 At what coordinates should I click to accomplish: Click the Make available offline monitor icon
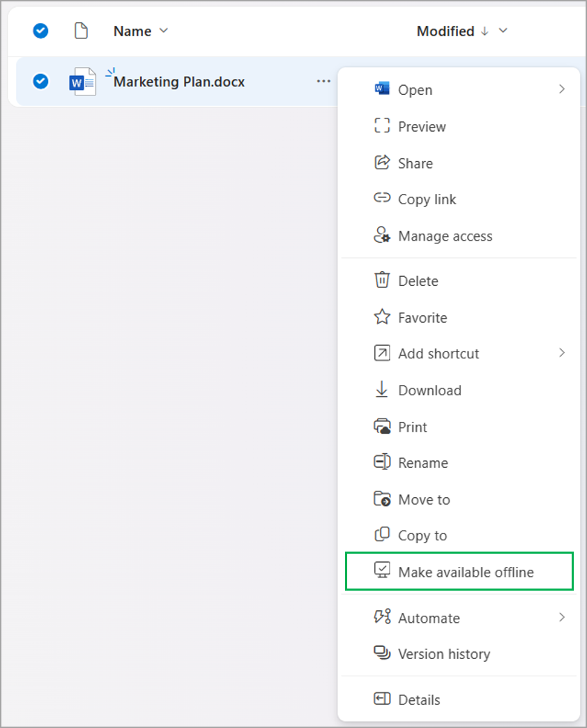(x=382, y=570)
